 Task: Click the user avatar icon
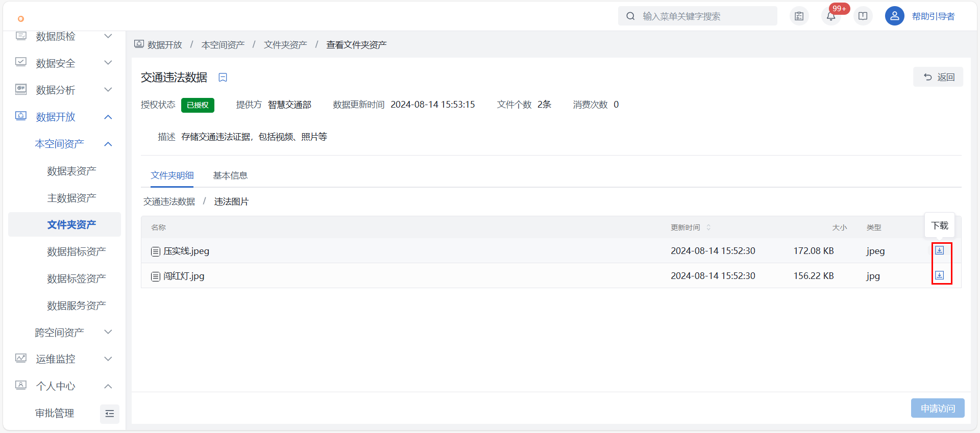(x=894, y=16)
